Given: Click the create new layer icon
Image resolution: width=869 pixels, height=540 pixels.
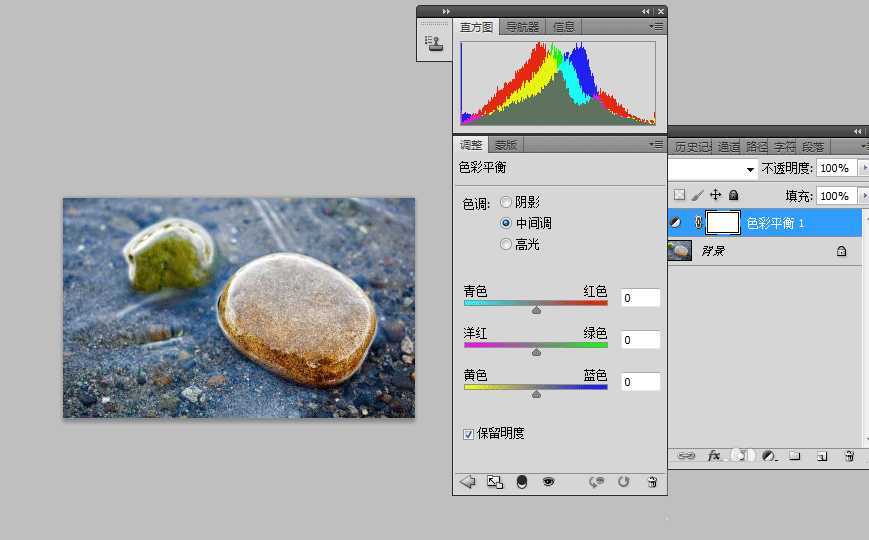Looking at the screenshot, I should point(821,456).
